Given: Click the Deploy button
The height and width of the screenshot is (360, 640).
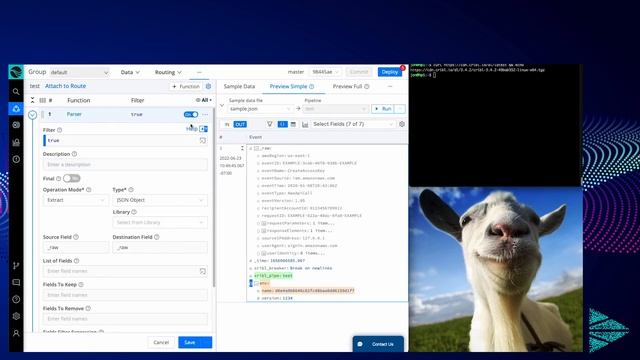Looking at the screenshot, I should click(x=389, y=72).
